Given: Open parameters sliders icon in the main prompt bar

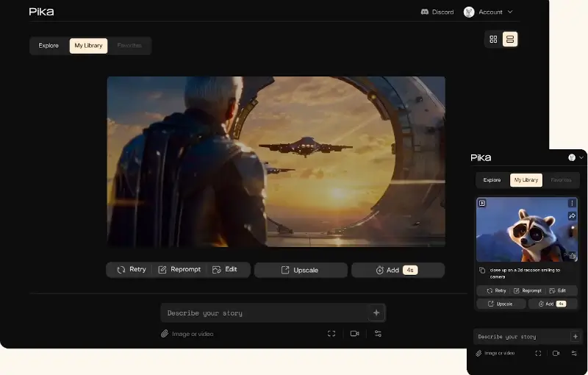Looking at the screenshot, I should pos(378,333).
